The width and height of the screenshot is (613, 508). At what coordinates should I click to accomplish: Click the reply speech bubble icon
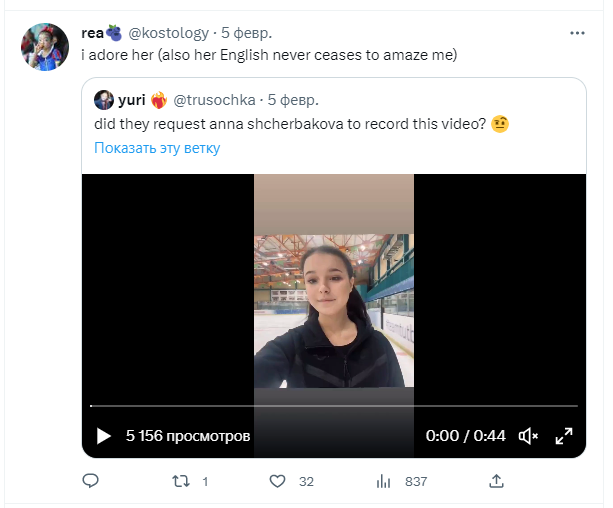pyautogui.click(x=90, y=481)
